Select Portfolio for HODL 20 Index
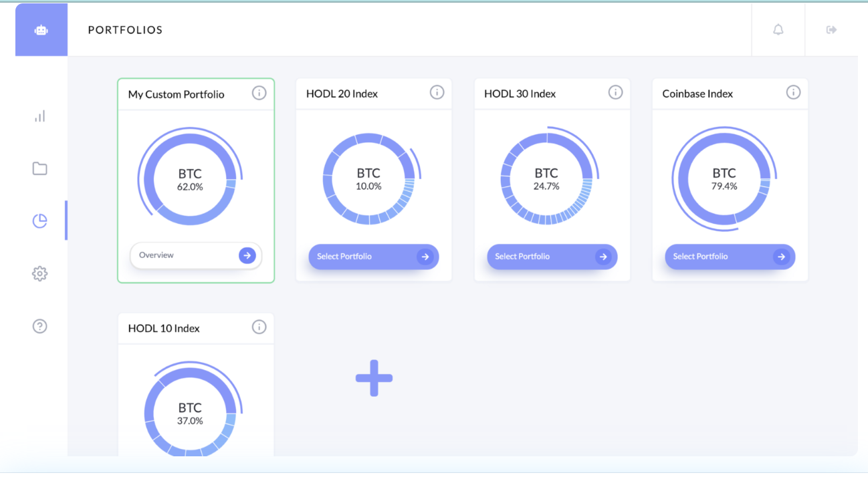This screenshot has width=868, height=477. point(374,257)
